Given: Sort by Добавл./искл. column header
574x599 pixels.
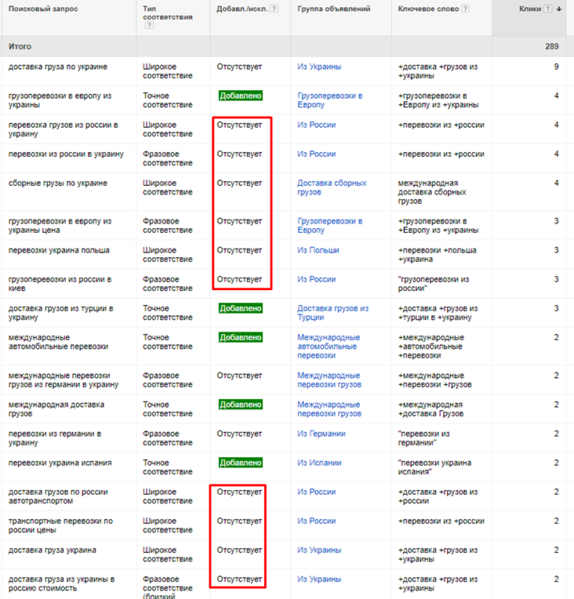Looking at the screenshot, I should point(242,9).
